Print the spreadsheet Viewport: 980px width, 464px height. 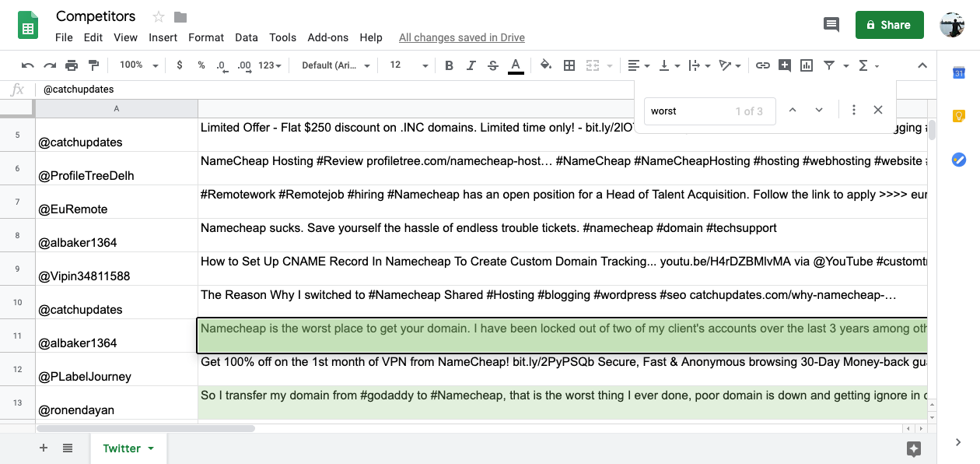coord(72,65)
